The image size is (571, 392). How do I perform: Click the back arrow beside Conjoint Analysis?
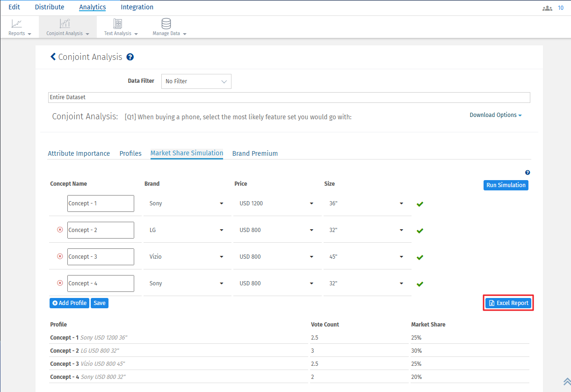coord(53,57)
